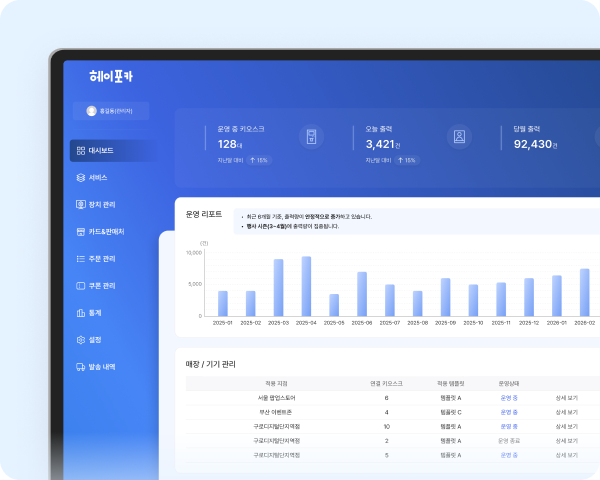Click the 2025-04 tallest chart bar

tap(307, 286)
